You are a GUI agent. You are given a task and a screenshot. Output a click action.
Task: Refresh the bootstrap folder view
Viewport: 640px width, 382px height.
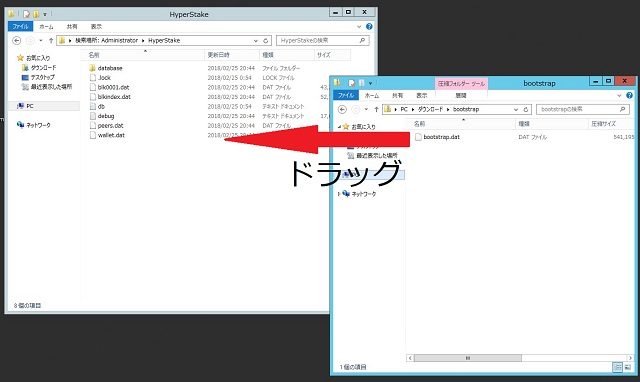pyautogui.click(x=526, y=110)
